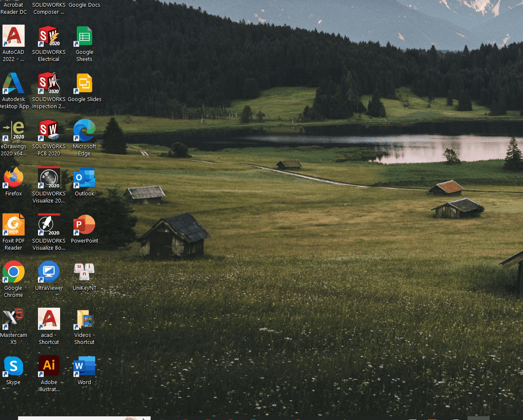Click the UltraViewer desktop icon

(49, 272)
